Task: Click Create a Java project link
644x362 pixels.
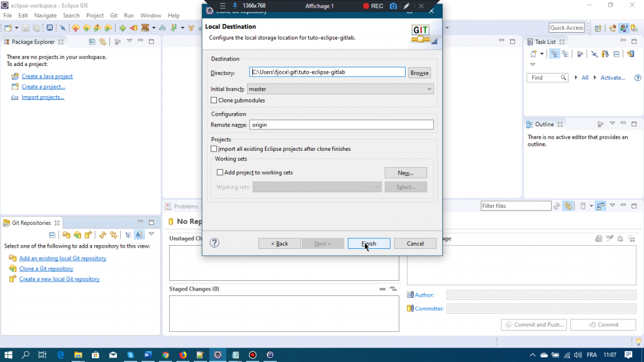Action: click(47, 76)
